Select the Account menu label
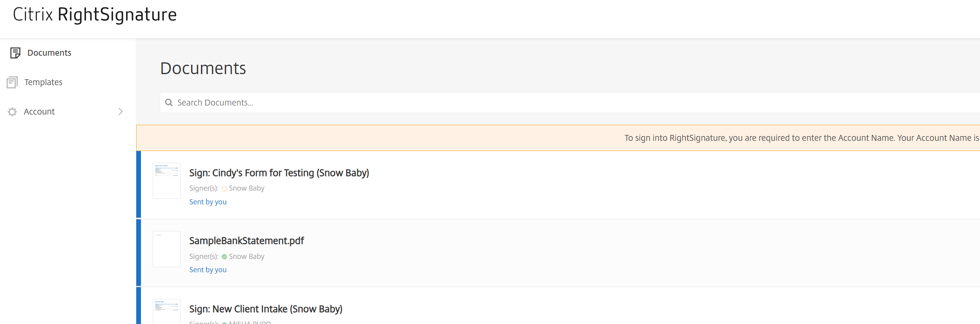The width and height of the screenshot is (980, 324). click(x=39, y=112)
